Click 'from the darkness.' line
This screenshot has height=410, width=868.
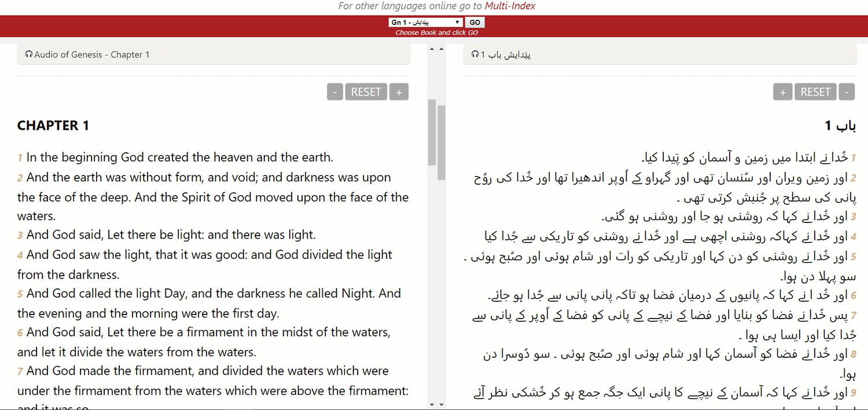(x=68, y=274)
